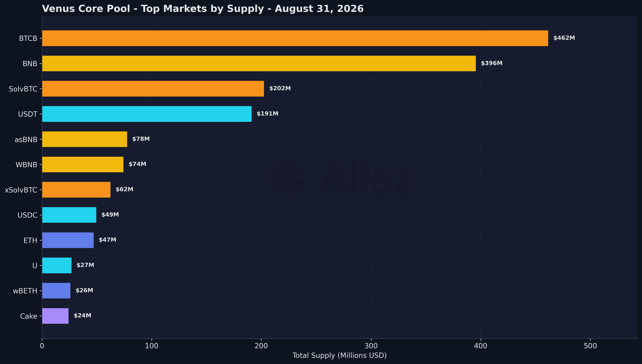Click the $26M value label
This screenshot has height=364, width=642.
[85, 290]
